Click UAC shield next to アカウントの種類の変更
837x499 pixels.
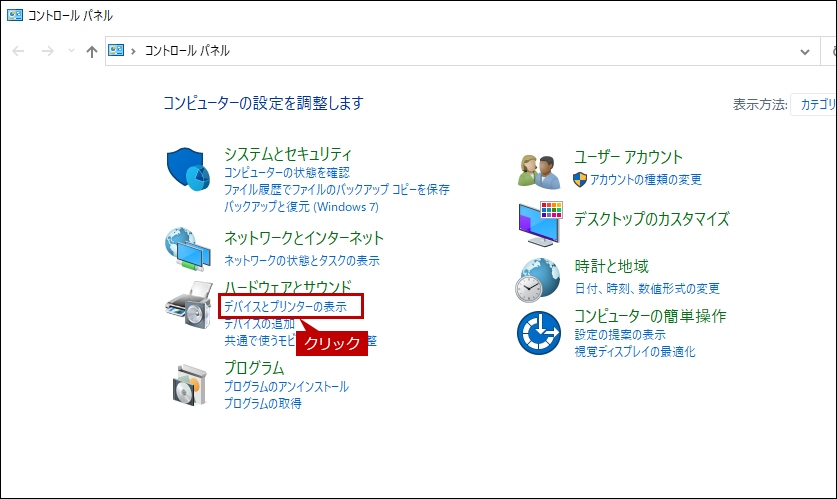coord(580,179)
